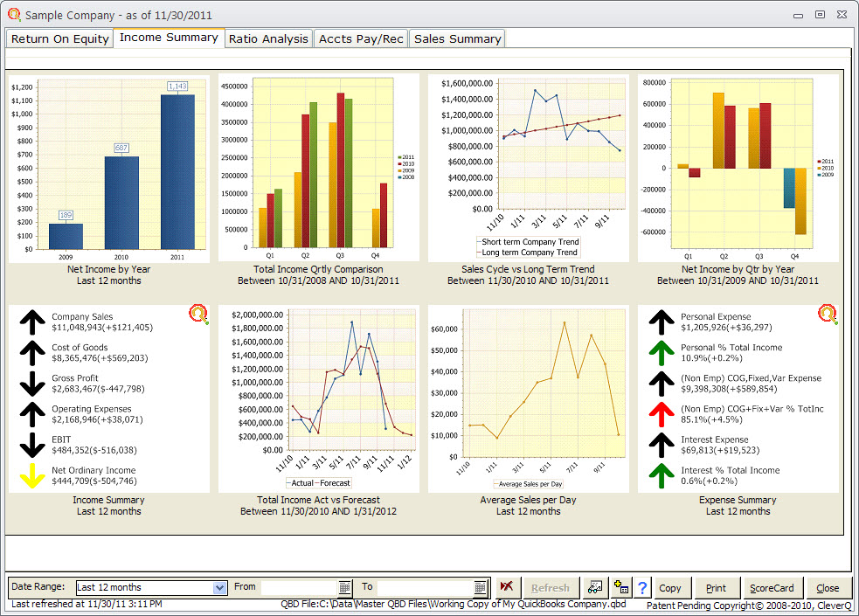Open the To date calendar picker

click(481, 586)
